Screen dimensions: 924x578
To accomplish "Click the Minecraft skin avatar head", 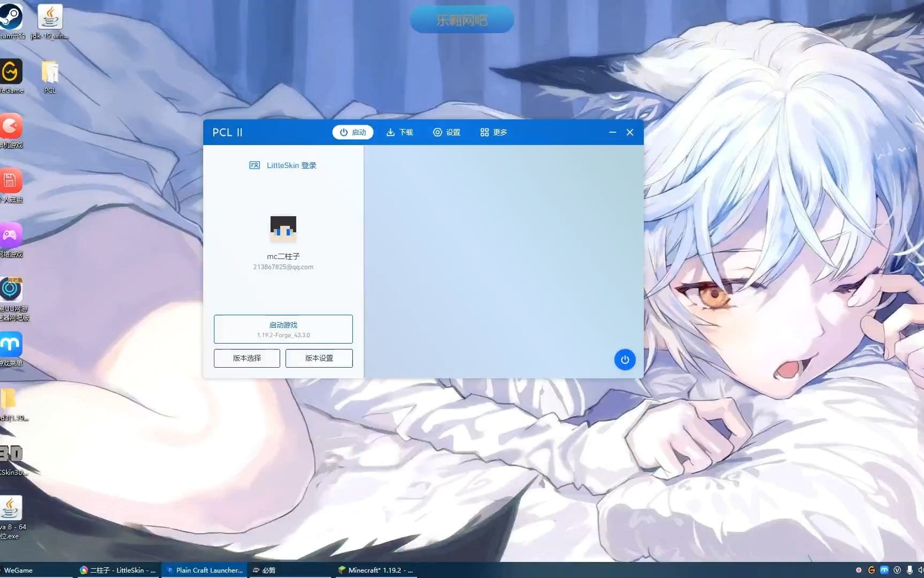I will (283, 229).
